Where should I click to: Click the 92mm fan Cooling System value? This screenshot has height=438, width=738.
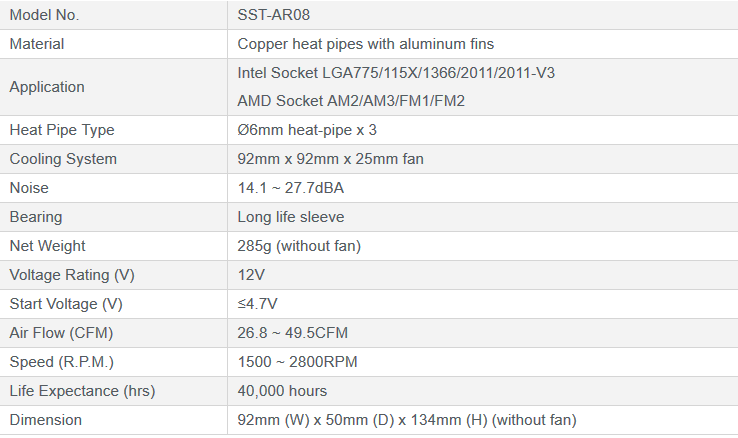pyautogui.click(x=330, y=159)
